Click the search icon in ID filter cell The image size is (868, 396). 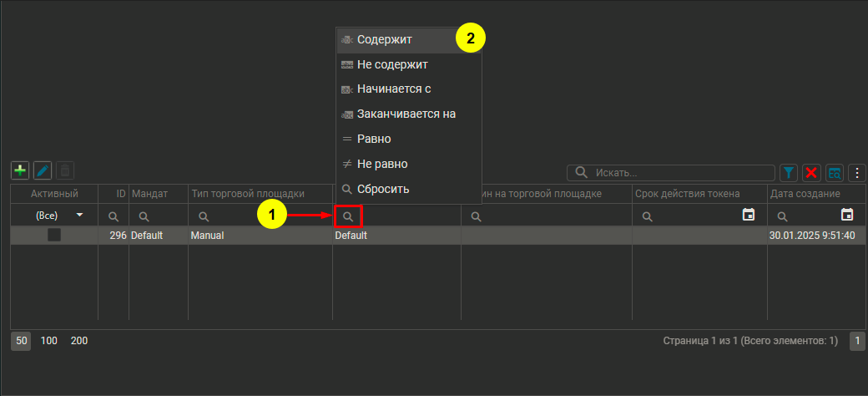pyautogui.click(x=114, y=216)
